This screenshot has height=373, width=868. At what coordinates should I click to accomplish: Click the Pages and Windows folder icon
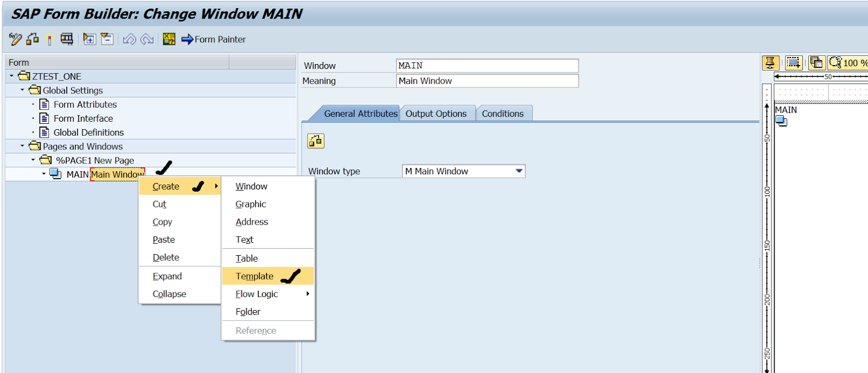35,146
